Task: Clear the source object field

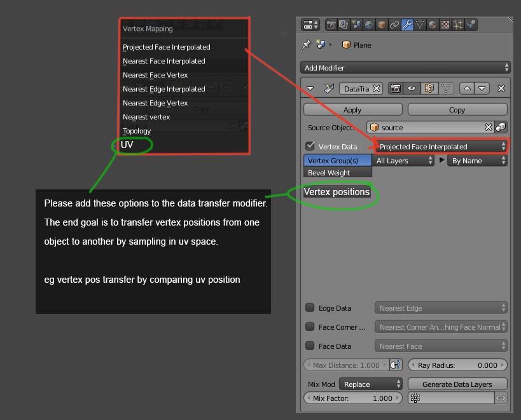Action: point(488,127)
